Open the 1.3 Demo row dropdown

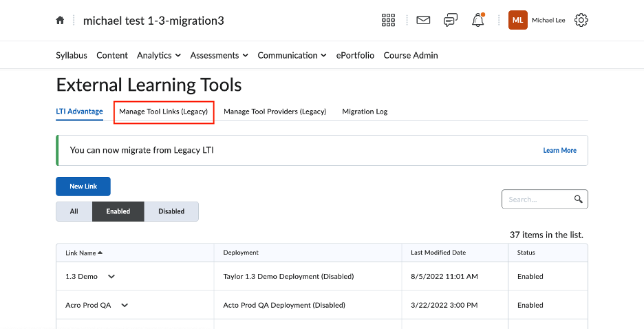111,277
